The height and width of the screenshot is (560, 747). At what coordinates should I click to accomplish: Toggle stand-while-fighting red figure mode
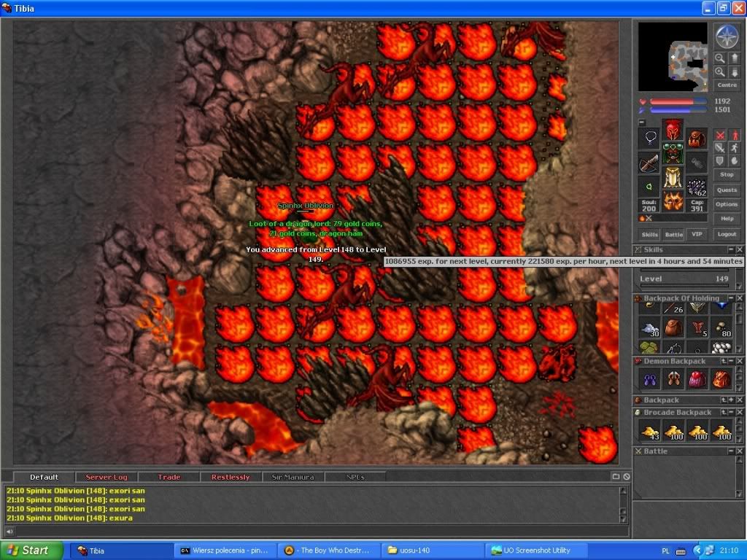point(734,135)
